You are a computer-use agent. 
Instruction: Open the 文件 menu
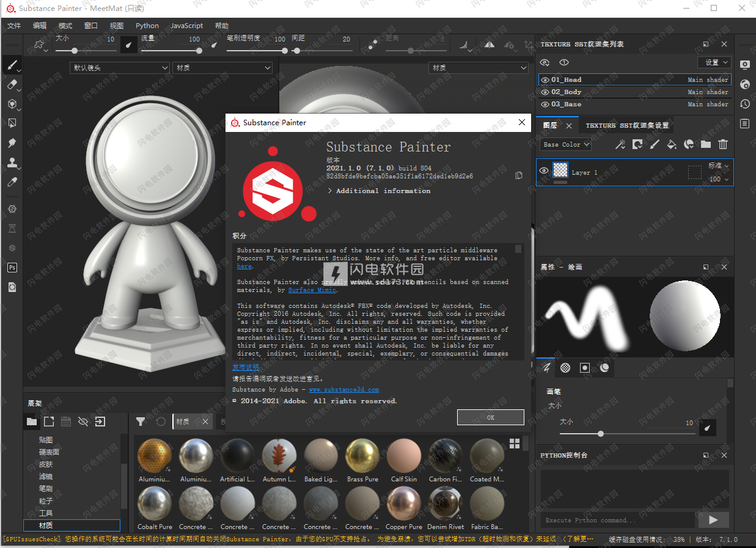(14, 26)
